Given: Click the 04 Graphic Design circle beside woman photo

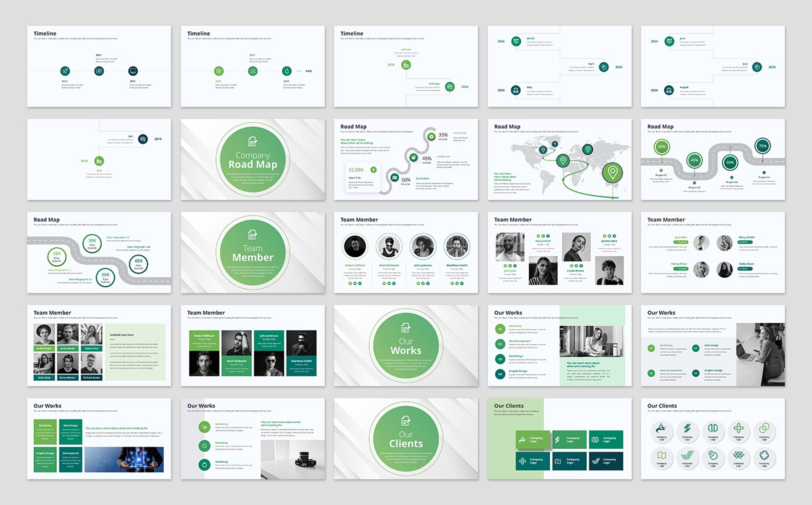Looking at the screenshot, I should pyautogui.click(x=696, y=373).
